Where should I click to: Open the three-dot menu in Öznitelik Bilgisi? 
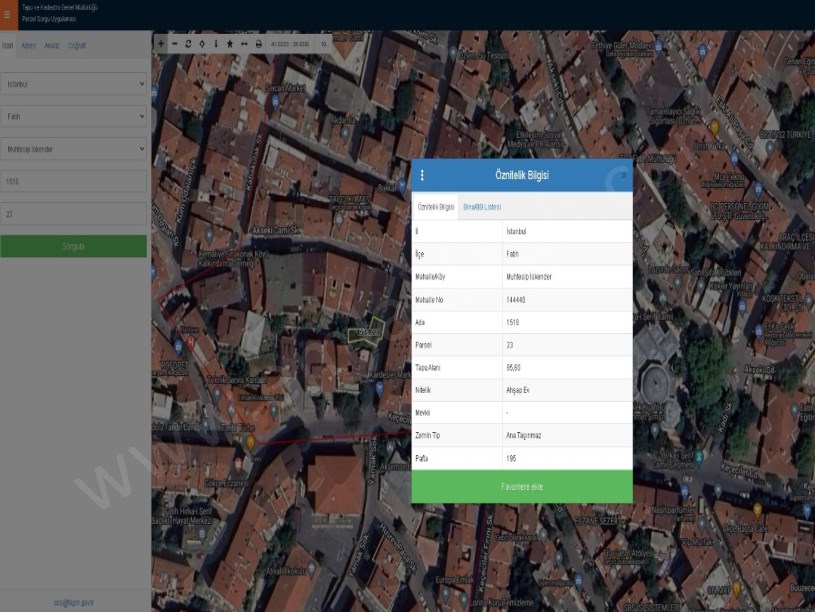(422, 175)
